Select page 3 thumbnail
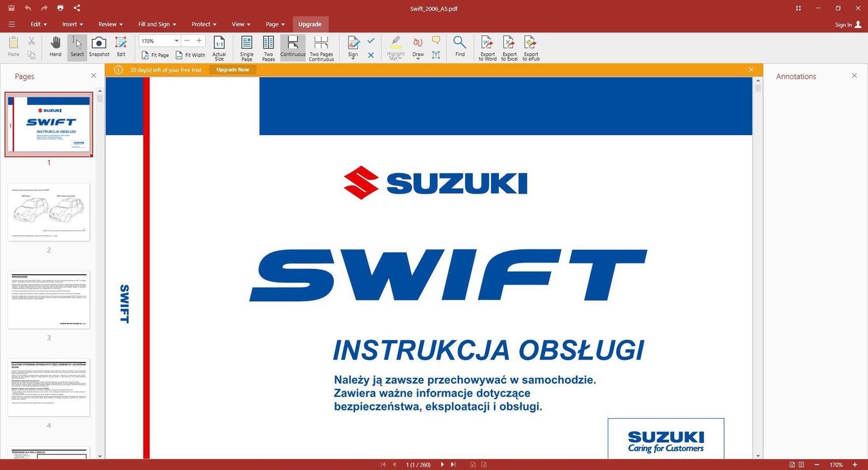This screenshot has height=470, width=868. (49, 300)
